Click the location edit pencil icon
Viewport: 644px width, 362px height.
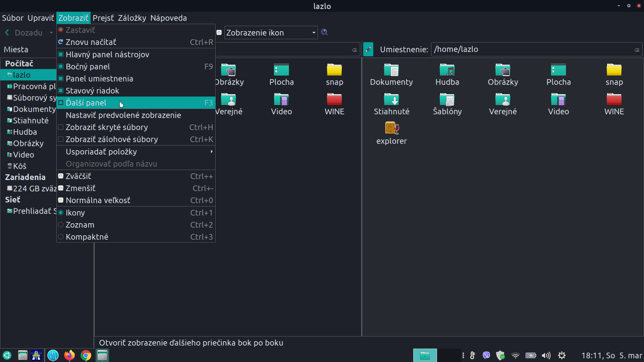point(368,50)
